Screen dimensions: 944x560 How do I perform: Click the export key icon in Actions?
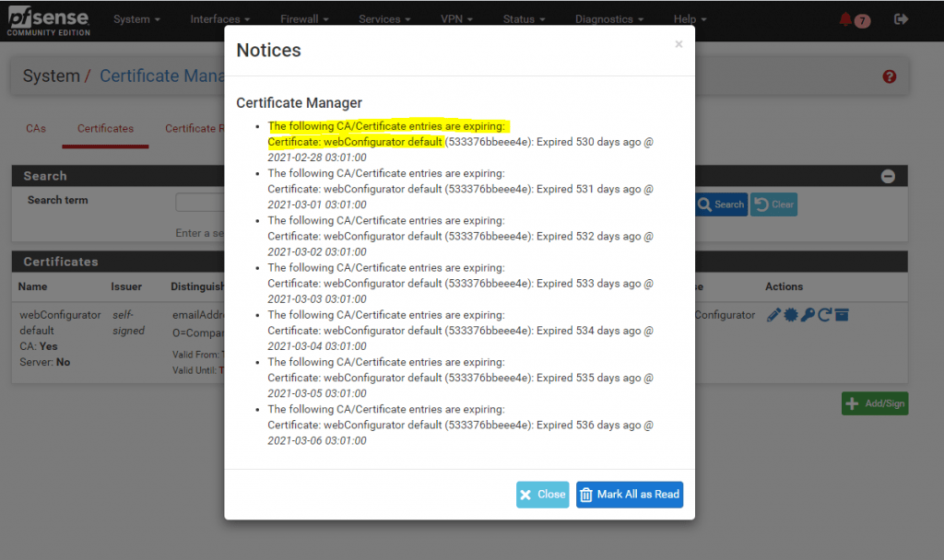808,315
